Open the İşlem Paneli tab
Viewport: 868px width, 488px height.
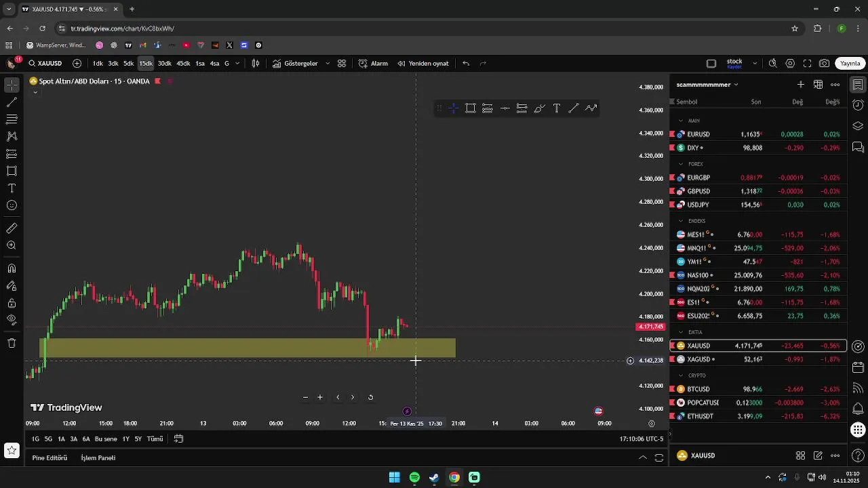click(x=98, y=457)
